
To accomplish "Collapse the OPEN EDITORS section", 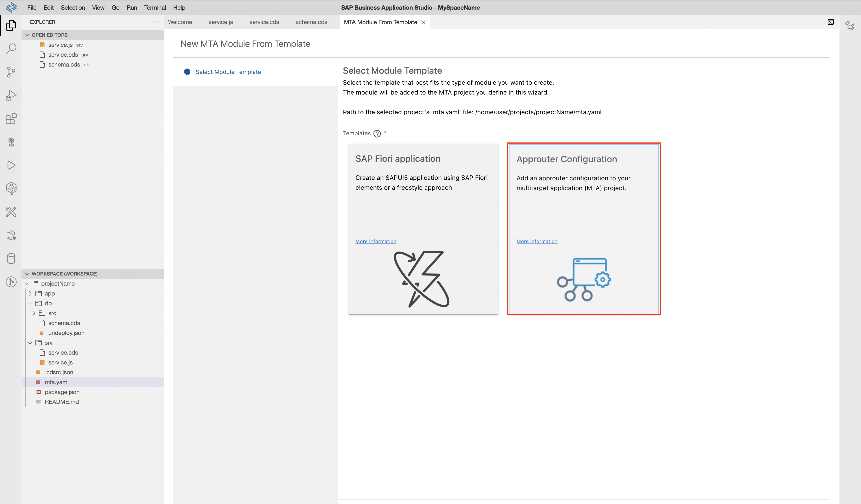I will click(x=93, y=35).
